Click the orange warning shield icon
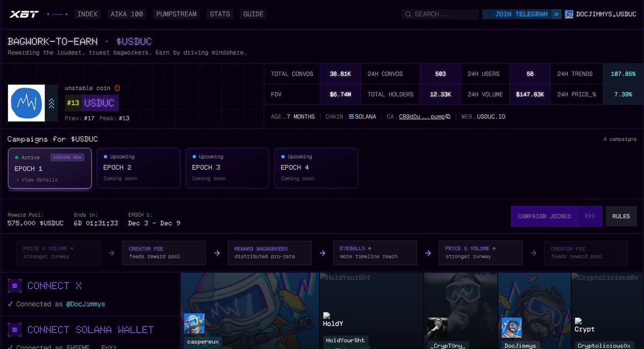The height and width of the screenshot is (349, 644). pyautogui.click(x=117, y=88)
